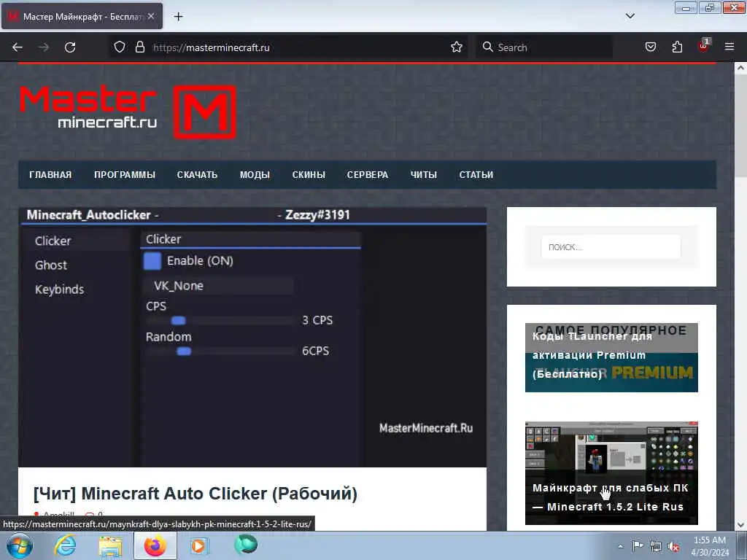Open the media player taskbar icon

click(x=199, y=545)
